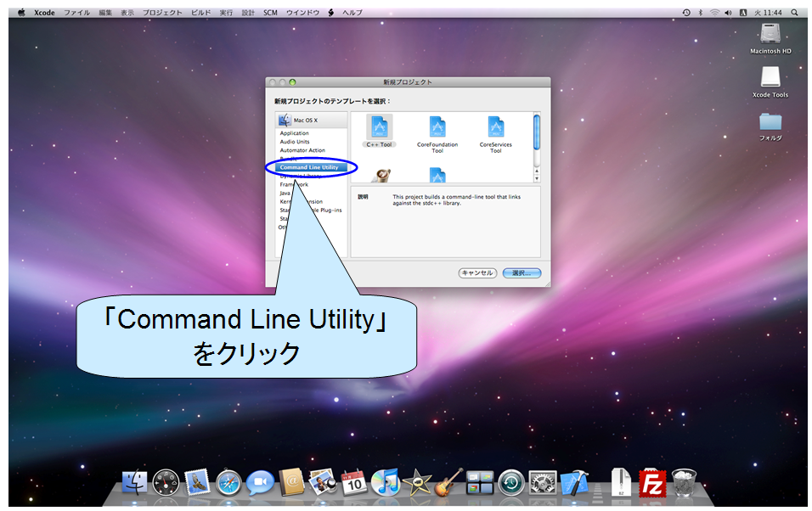812x511 pixels.
Task: Launch Mail from the Dock
Action: 197,482
